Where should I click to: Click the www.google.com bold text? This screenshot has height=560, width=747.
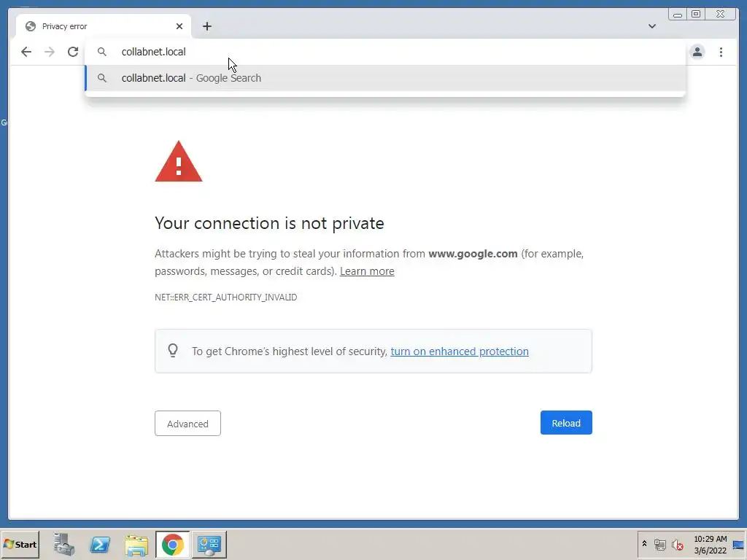click(x=473, y=254)
